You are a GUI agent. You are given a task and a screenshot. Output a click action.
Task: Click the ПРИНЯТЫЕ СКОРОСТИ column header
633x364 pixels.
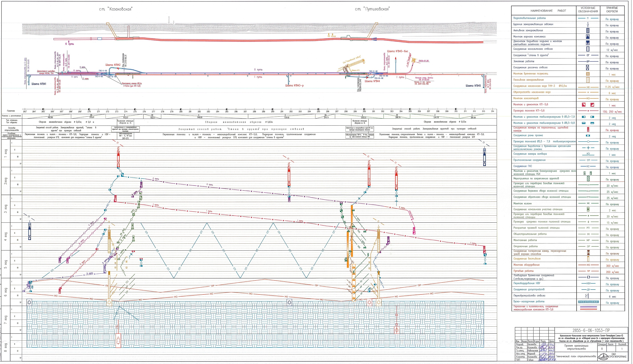pyautogui.click(x=612, y=10)
